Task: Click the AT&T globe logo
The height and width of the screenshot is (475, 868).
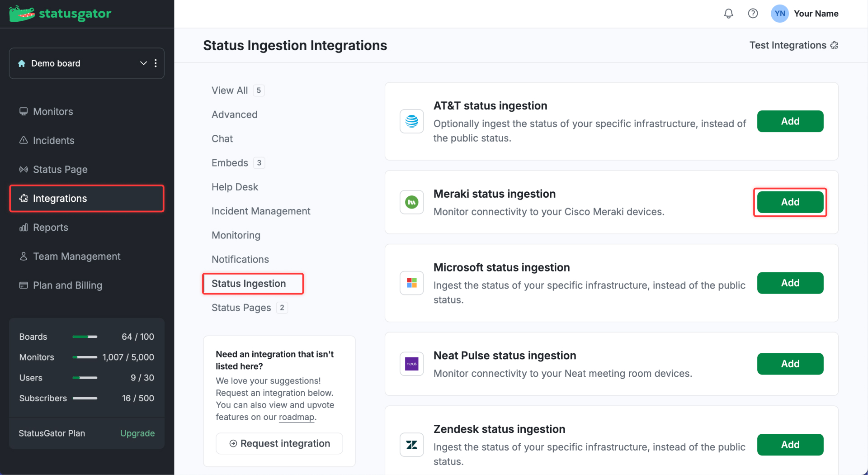Action: pyautogui.click(x=411, y=121)
